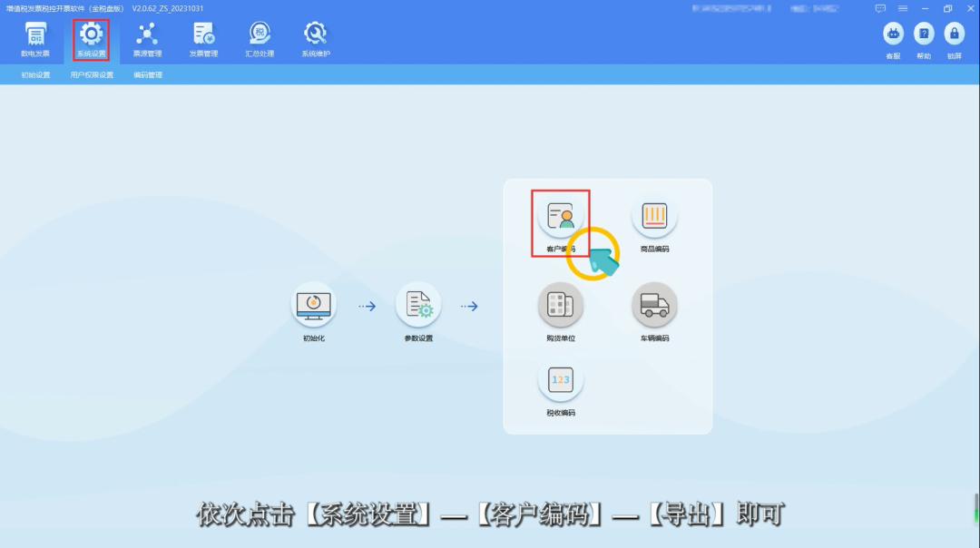
Task: Open the 用户权限设置 submenu
Action: point(92,75)
